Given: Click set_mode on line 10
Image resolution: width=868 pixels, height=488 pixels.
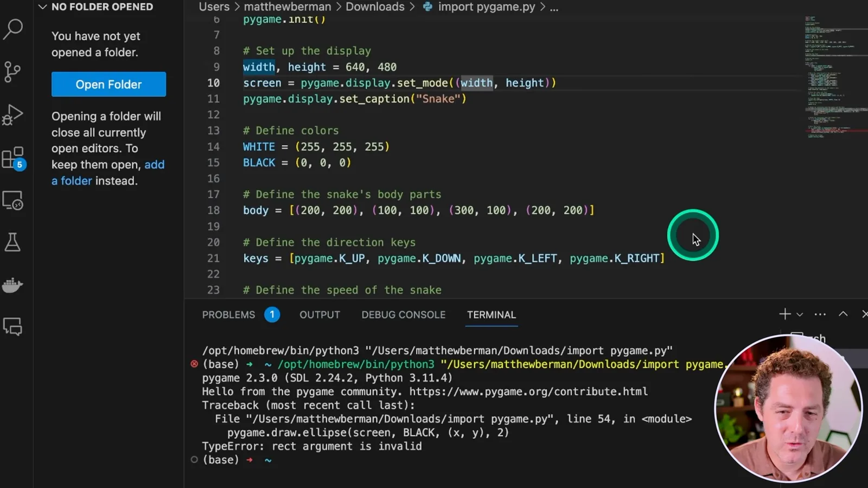Looking at the screenshot, I should 422,83.
